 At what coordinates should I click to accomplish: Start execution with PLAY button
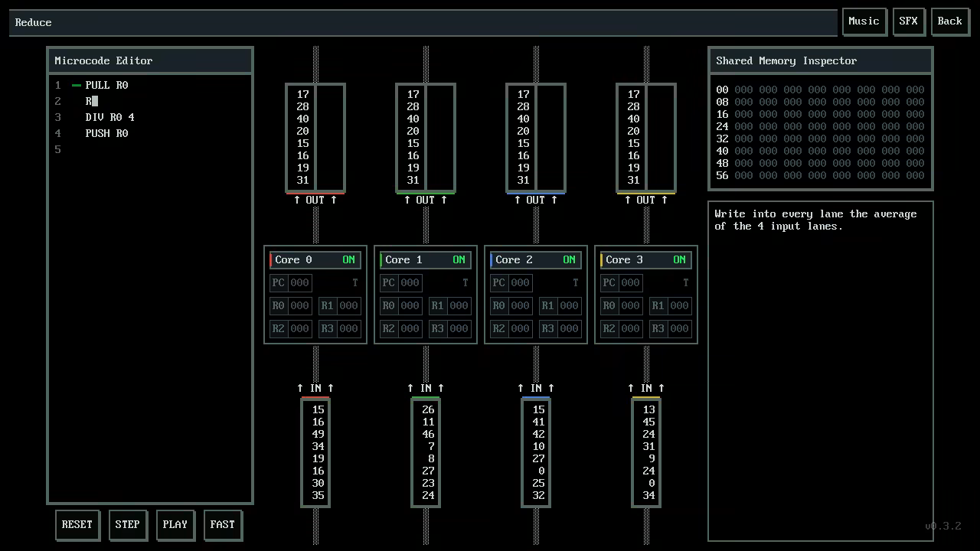pos(175,525)
